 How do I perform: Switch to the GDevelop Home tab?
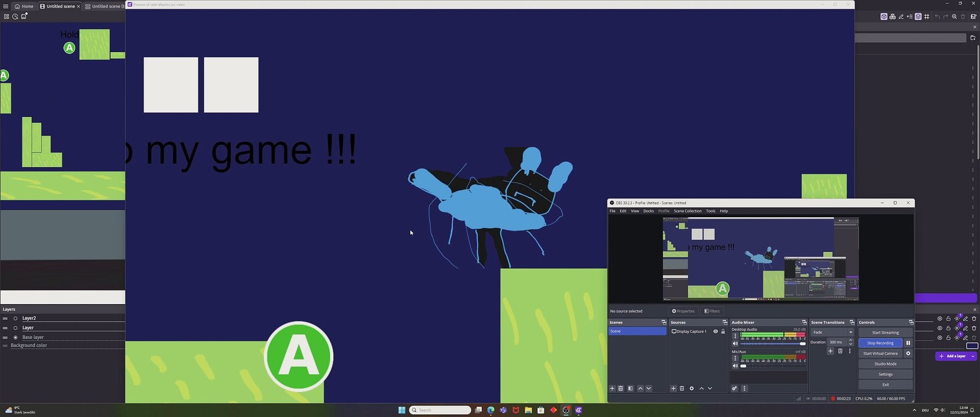[24, 6]
